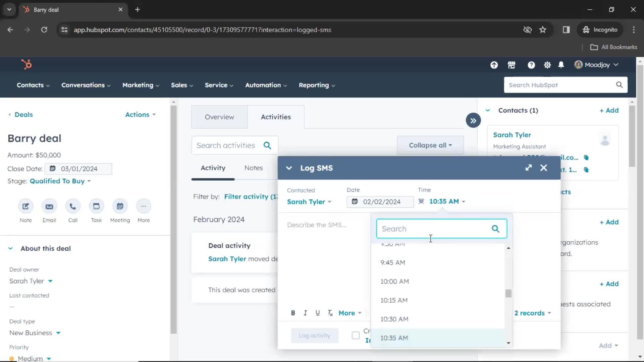Image resolution: width=644 pixels, height=362 pixels.
Task: Click the Close Date 03/01/2024 field
Action: tap(78, 169)
